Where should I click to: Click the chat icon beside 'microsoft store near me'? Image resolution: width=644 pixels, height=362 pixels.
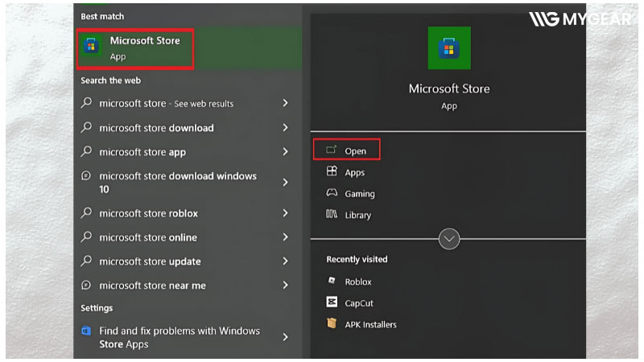pos(86,285)
